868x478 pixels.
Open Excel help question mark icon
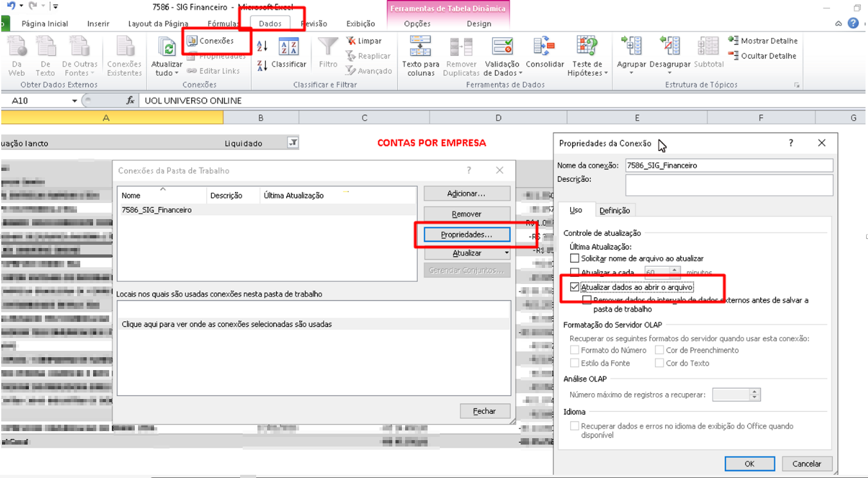coord(853,23)
